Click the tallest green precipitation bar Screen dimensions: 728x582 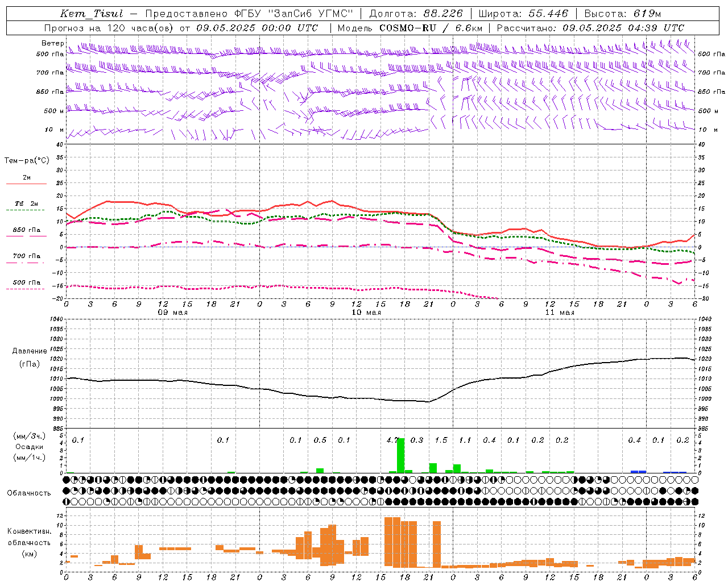pos(400,455)
